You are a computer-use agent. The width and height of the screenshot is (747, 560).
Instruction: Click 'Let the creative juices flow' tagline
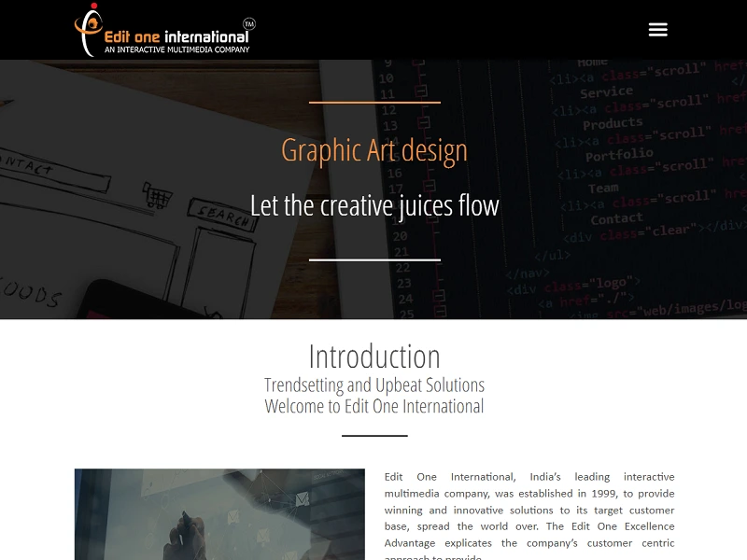coord(373,205)
